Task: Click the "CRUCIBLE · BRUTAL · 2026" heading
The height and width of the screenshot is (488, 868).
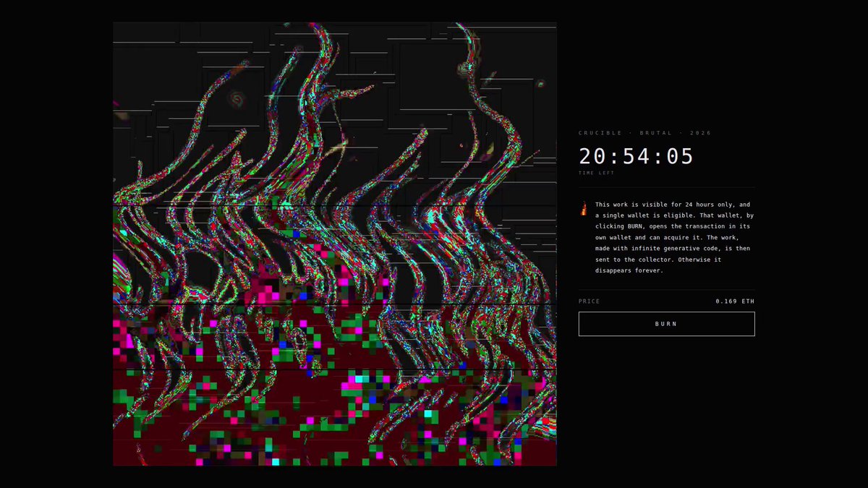Action: pos(645,133)
